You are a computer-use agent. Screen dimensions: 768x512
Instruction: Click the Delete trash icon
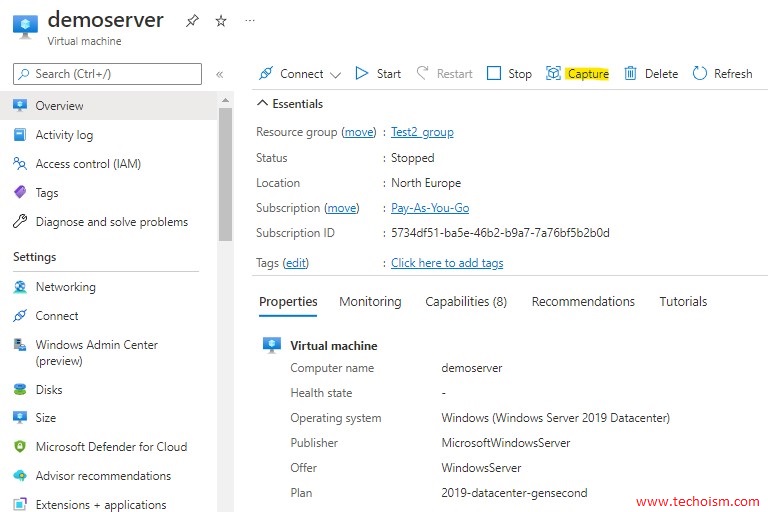(630, 73)
